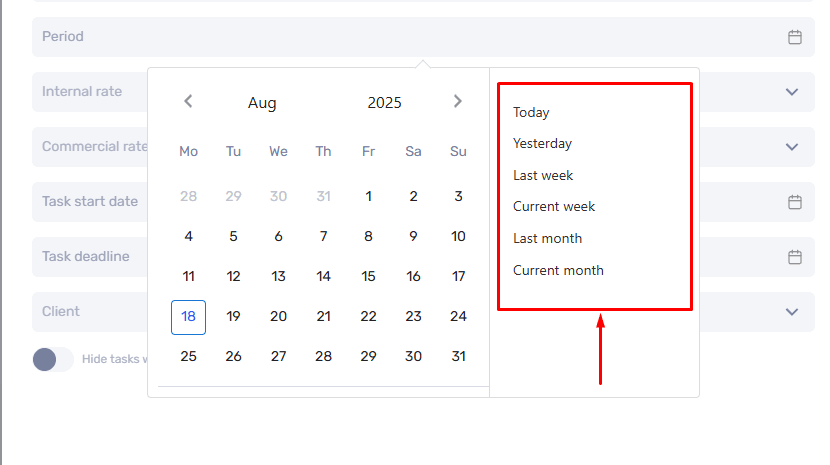Choose the Last week preset
This screenshot has width=830, height=465.
coord(543,175)
